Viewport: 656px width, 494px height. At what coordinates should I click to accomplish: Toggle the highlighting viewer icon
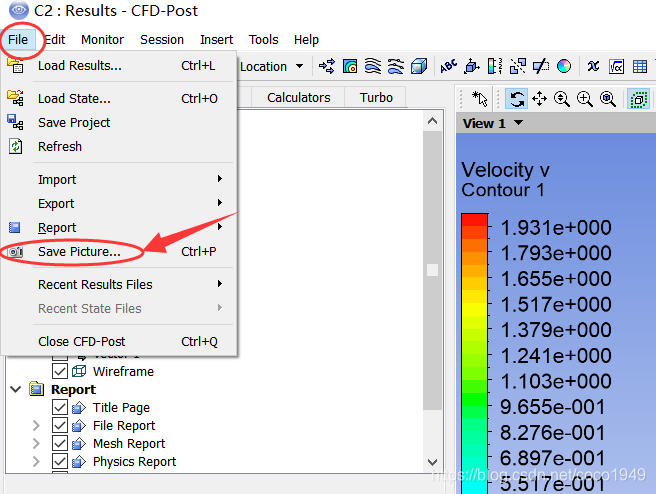point(638,99)
